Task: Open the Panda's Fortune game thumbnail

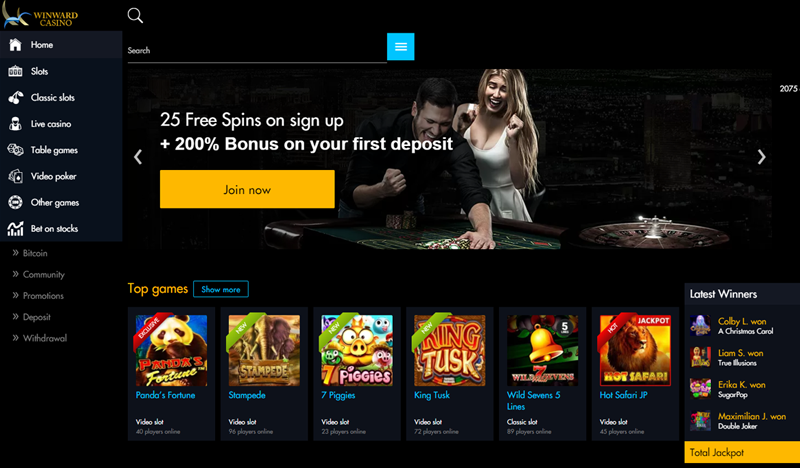Action: pyautogui.click(x=171, y=350)
